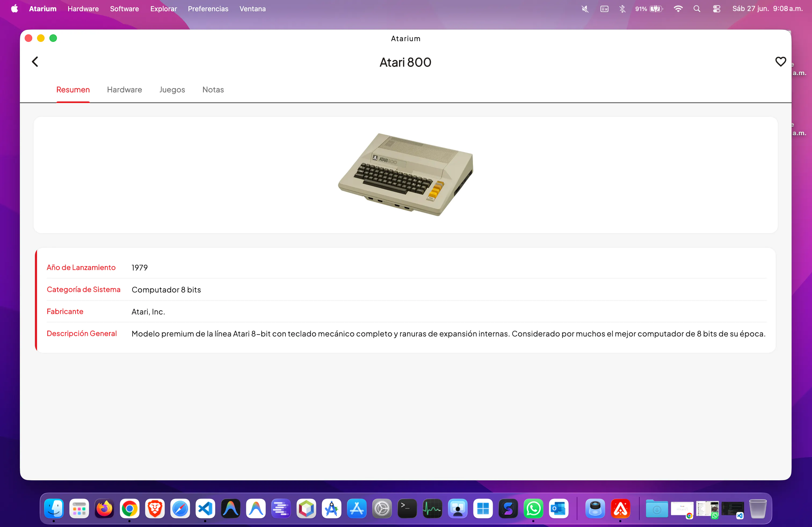Open the Wi-Fi menu
812x527 pixels.
pos(678,9)
